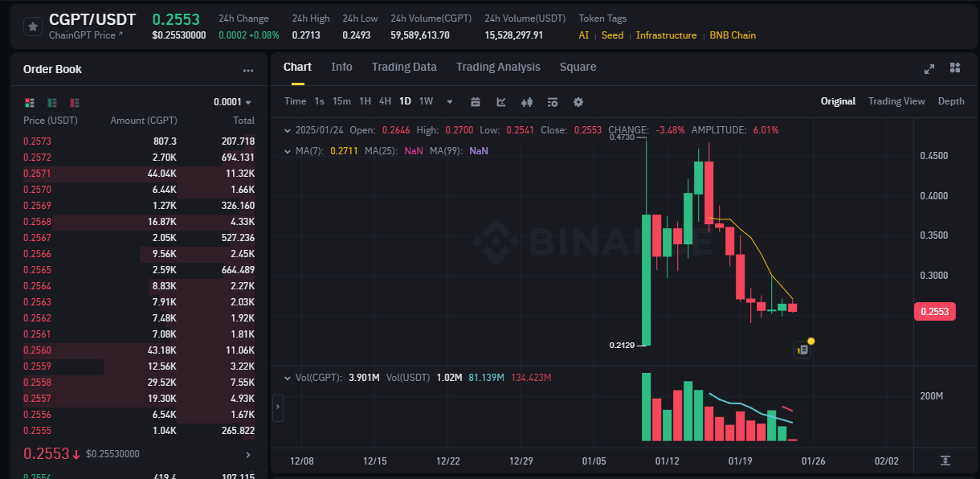The width and height of the screenshot is (980, 479).
Task: Open the ChainGPT Price link
Action: click(86, 35)
